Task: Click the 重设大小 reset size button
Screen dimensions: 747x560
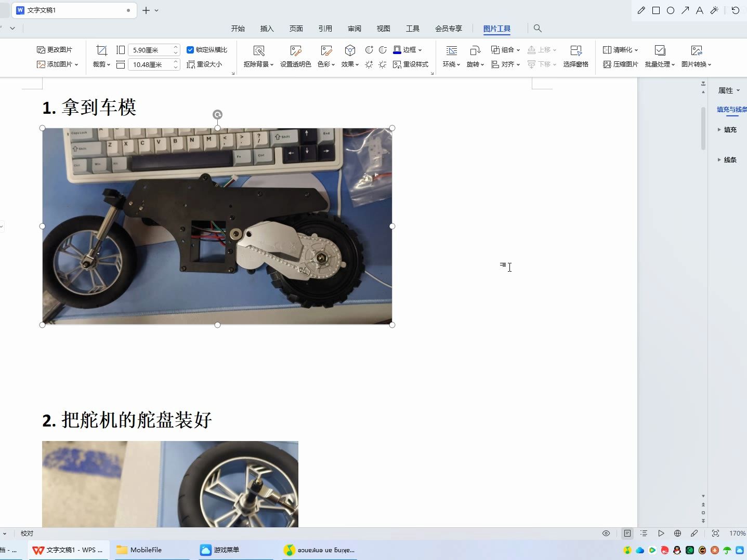Action: (x=205, y=64)
